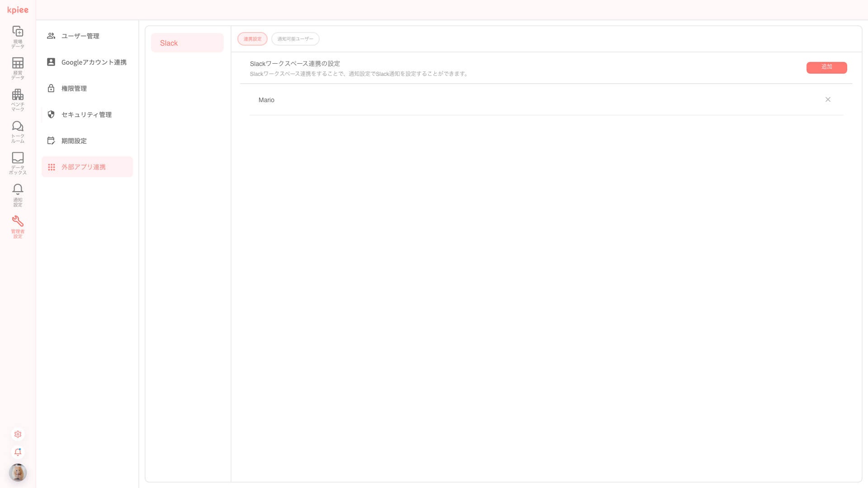Go to 期間設定 menu item
The width and height of the screenshot is (868, 488).
tap(74, 141)
